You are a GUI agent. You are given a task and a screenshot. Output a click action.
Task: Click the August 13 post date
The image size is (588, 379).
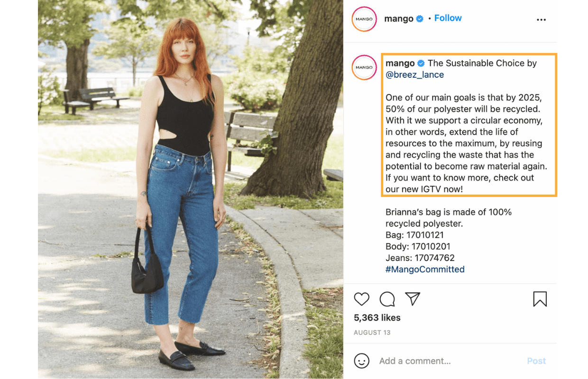point(372,333)
